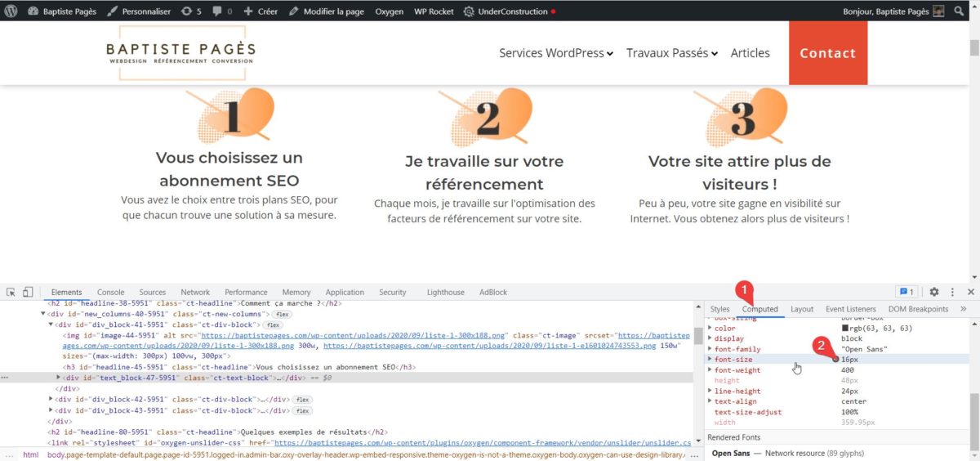
Task: Click flex badge on div_block-41-5951
Action: click(271, 324)
